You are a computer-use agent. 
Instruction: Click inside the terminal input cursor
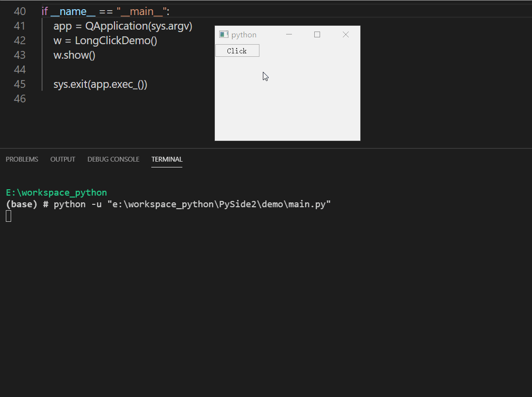coord(8,215)
